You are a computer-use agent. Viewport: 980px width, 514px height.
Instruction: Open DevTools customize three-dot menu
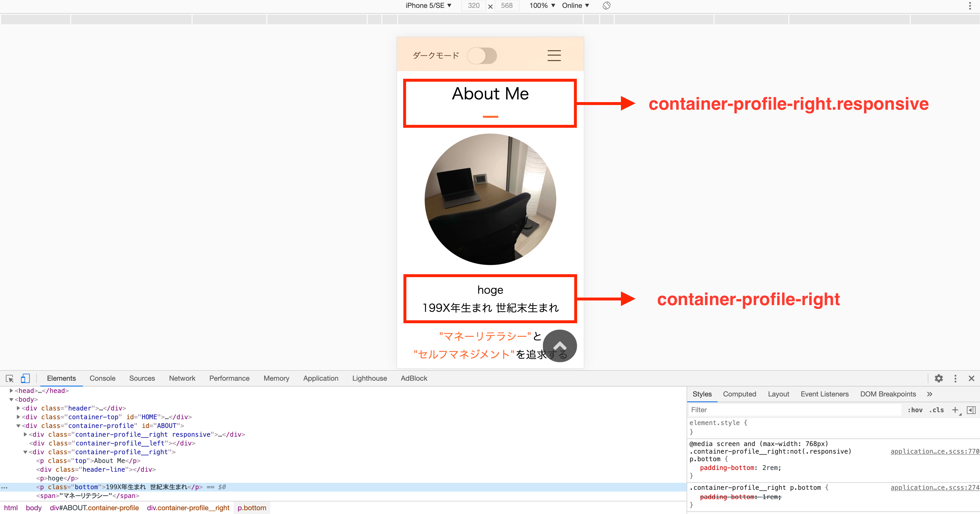click(x=955, y=378)
